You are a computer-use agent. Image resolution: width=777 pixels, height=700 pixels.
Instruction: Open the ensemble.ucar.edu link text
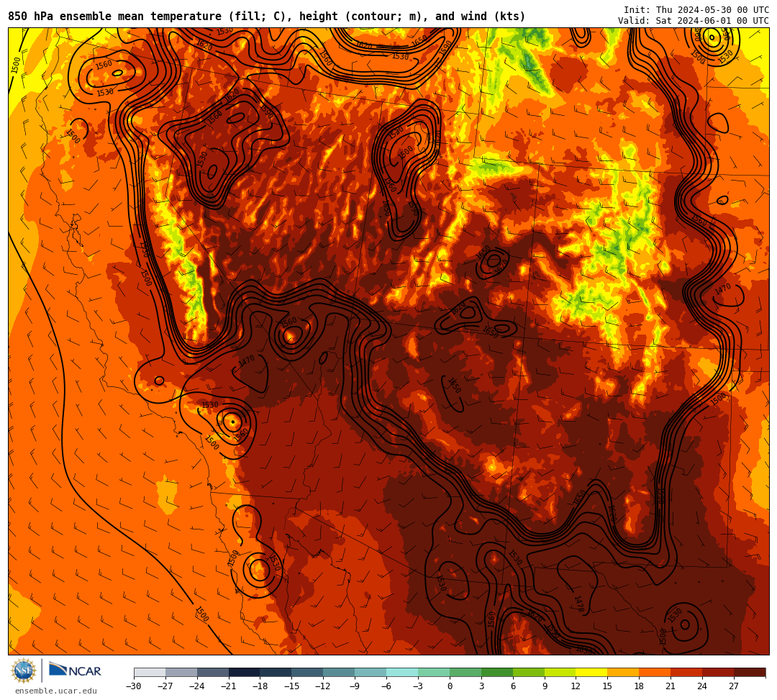click(x=56, y=691)
